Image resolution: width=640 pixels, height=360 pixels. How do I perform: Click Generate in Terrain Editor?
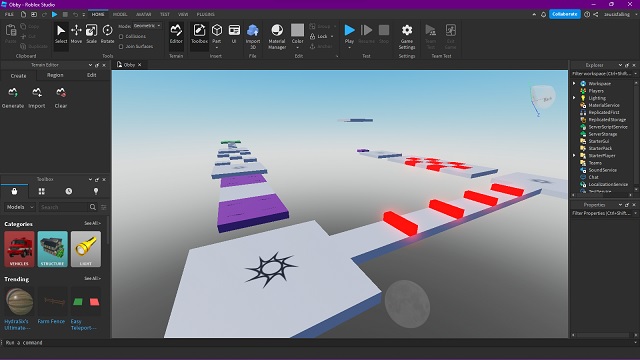tap(13, 98)
